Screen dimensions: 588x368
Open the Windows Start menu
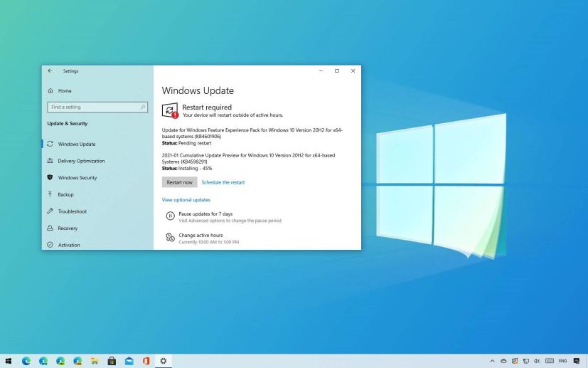pyautogui.click(x=9, y=361)
